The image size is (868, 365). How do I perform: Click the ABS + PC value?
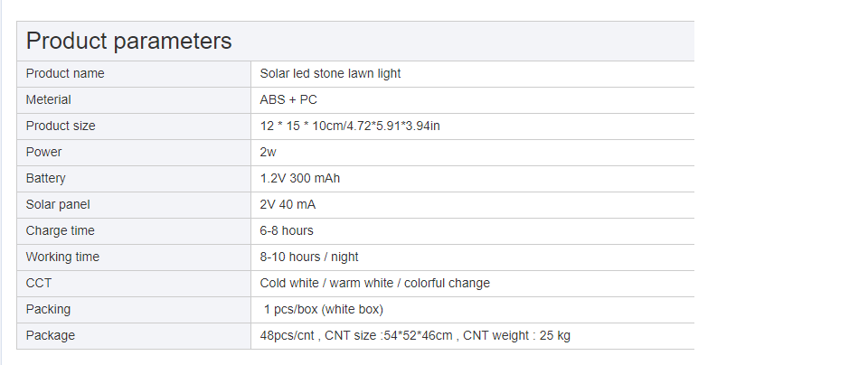(x=288, y=99)
